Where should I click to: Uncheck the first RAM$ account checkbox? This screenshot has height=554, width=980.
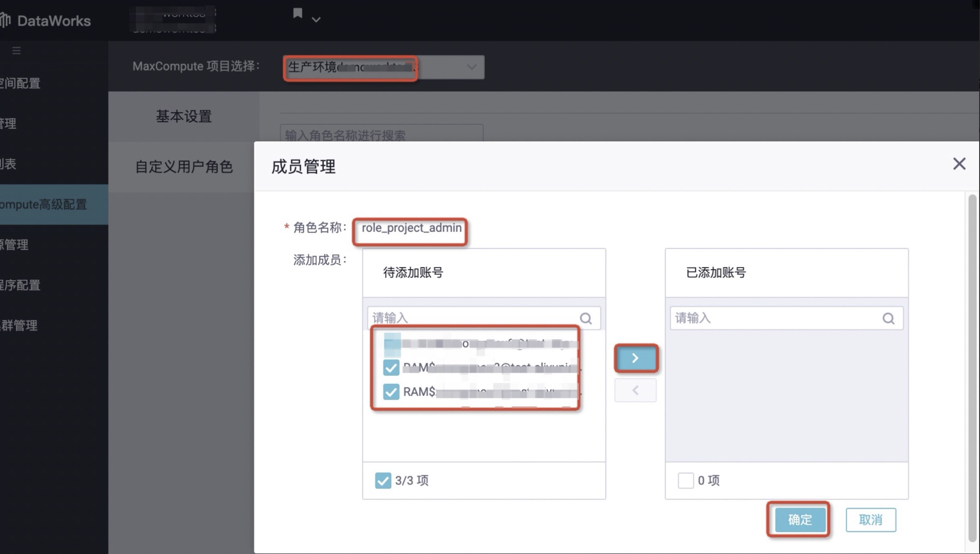coord(391,367)
